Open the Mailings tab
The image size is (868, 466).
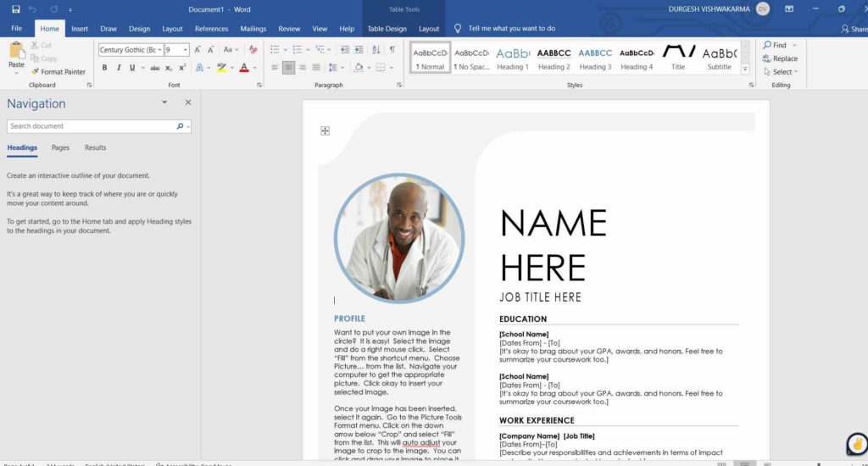coord(253,29)
